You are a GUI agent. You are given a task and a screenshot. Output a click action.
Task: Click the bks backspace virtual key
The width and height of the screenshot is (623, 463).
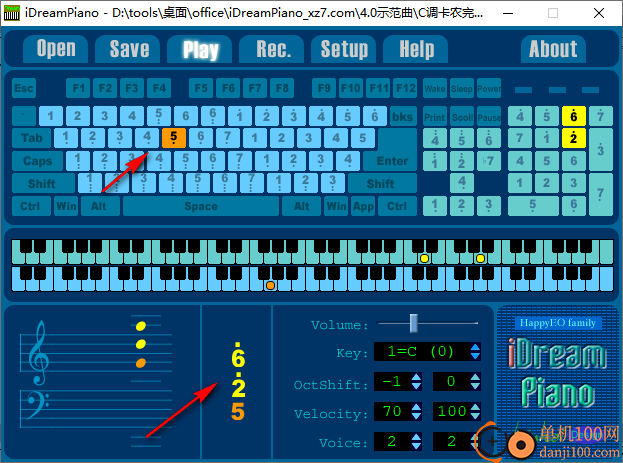pos(403,116)
